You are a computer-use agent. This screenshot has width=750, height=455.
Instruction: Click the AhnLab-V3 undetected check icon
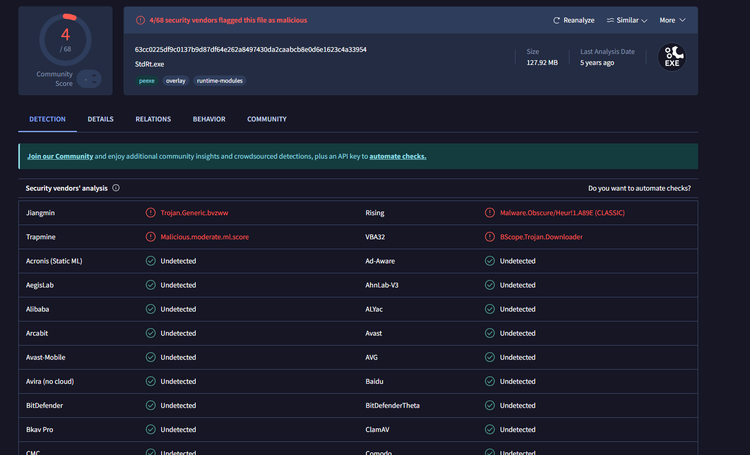point(490,285)
